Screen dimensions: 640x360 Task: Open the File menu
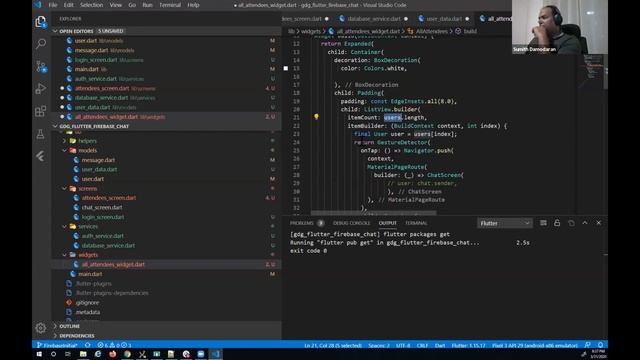click(53, 5)
